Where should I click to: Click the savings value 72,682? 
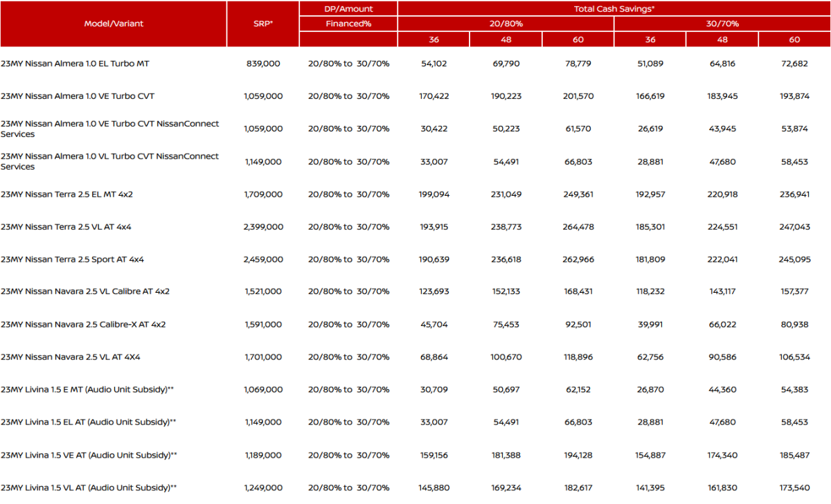(794, 63)
